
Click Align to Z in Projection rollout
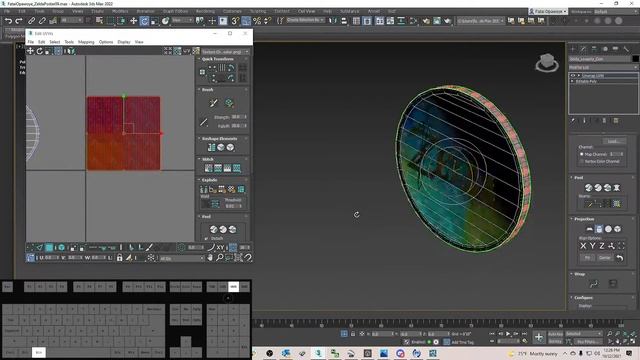tap(602, 246)
